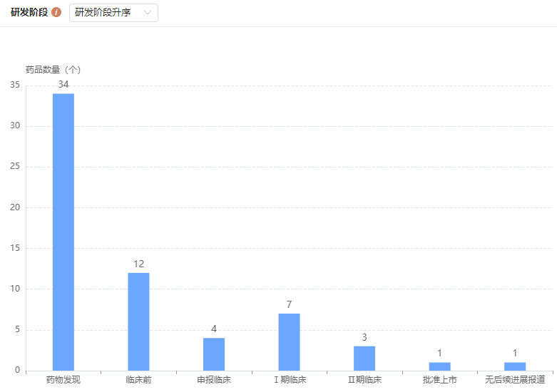Click the 无后续进展报道 bar
Viewport: 557px width, 392px height.
pyautogui.click(x=515, y=366)
